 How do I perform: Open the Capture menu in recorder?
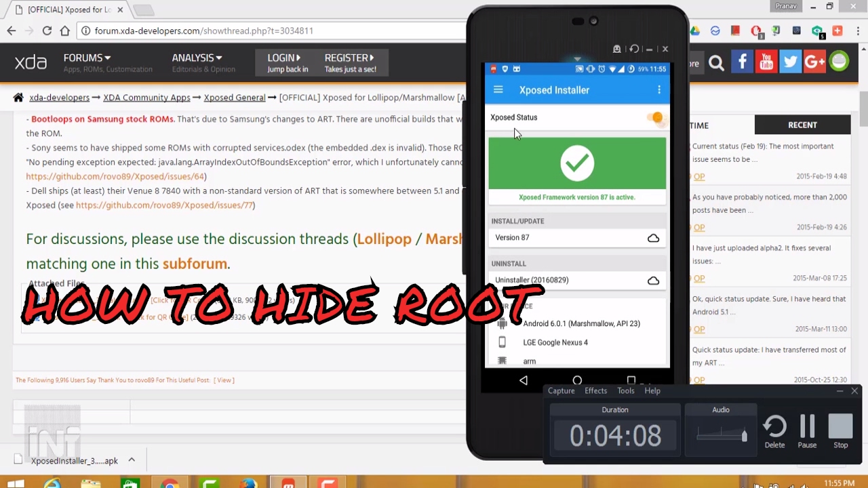[561, 390]
